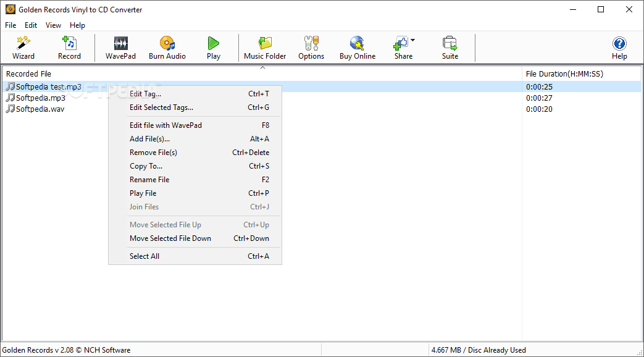This screenshot has width=644, height=357.
Task: Choose Edit Selected Tags... entry
Action: [195, 107]
